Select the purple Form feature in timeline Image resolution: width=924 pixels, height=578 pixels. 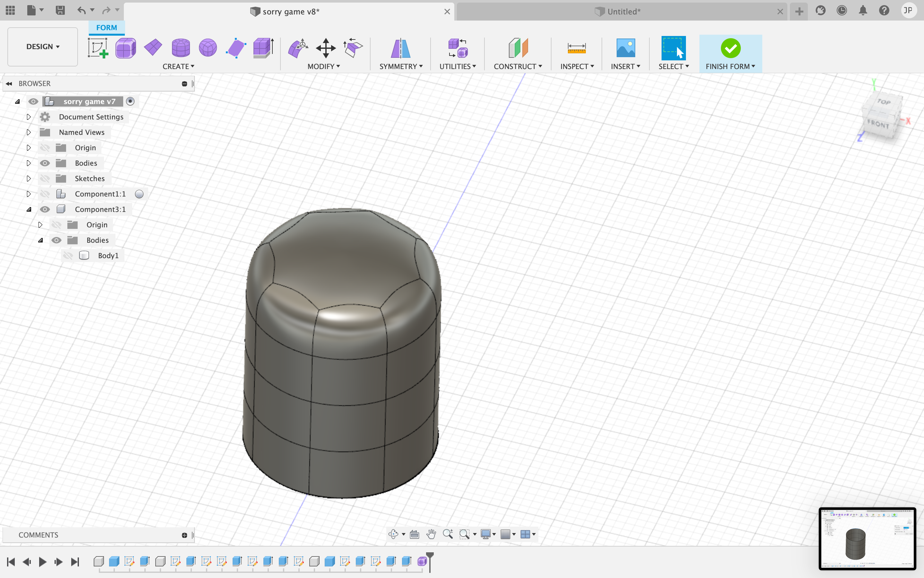pyautogui.click(x=422, y=561)
